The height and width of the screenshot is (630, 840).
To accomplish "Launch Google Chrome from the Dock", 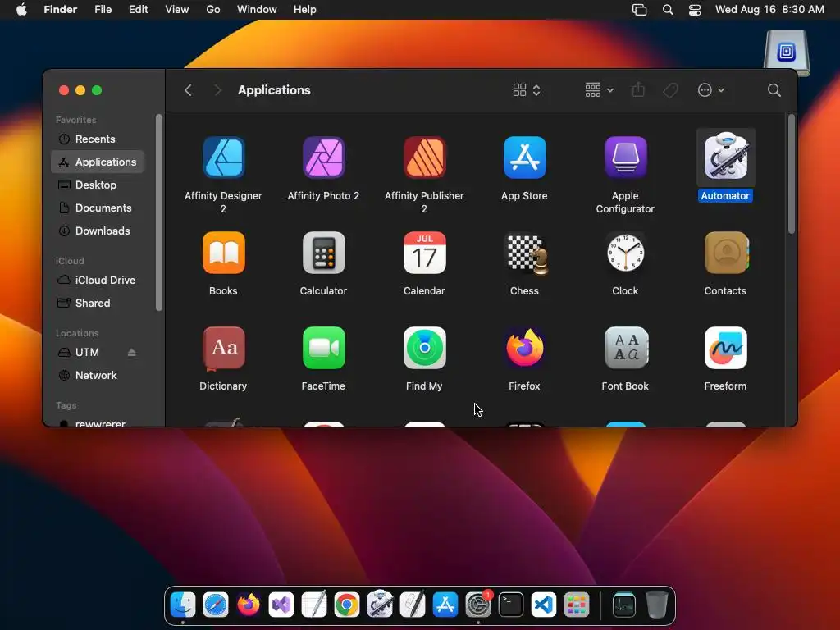I will coord(347,605).
